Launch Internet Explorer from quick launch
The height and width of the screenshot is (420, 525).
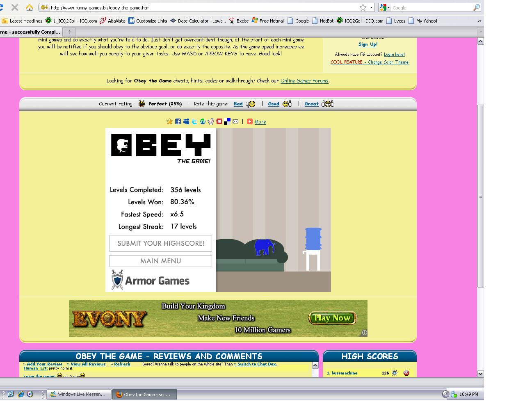click(x=21, y=394)
